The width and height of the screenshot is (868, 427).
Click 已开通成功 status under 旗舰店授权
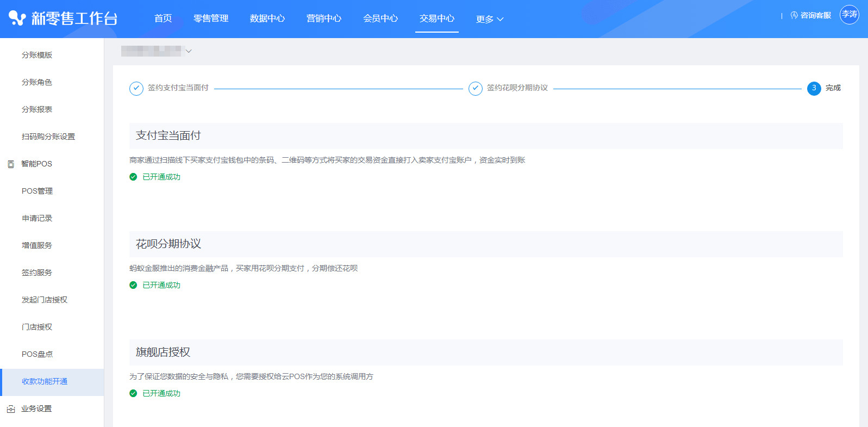point(161,393)
